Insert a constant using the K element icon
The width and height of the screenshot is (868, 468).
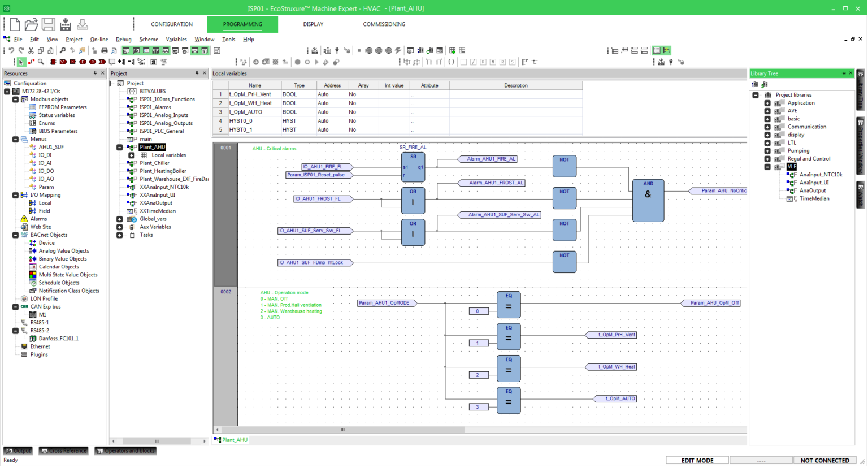point(72,62)
